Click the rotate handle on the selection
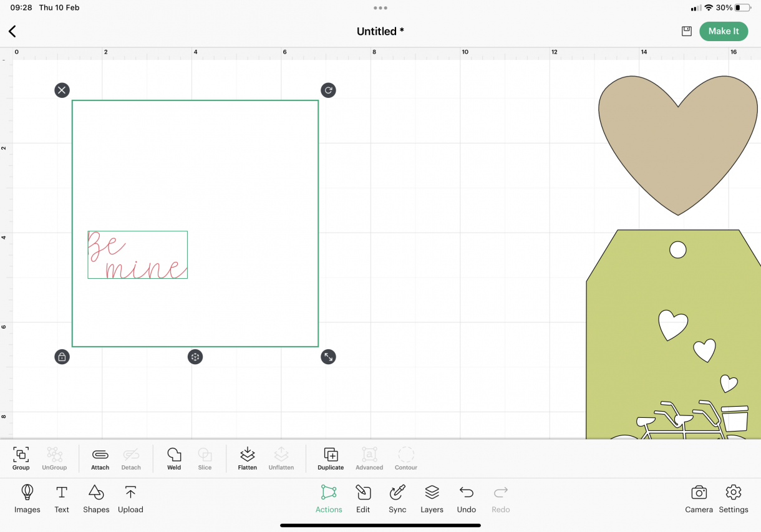 point(328,90)
